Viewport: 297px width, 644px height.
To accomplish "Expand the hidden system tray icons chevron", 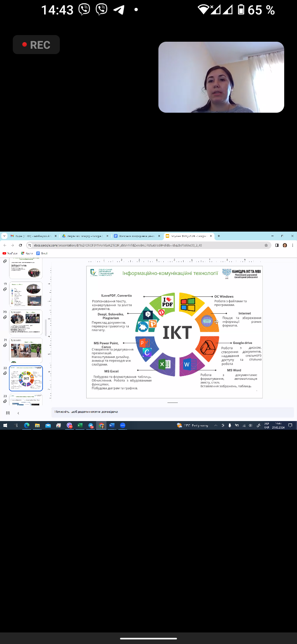I will pyautogui.click(x=216, y=425).
